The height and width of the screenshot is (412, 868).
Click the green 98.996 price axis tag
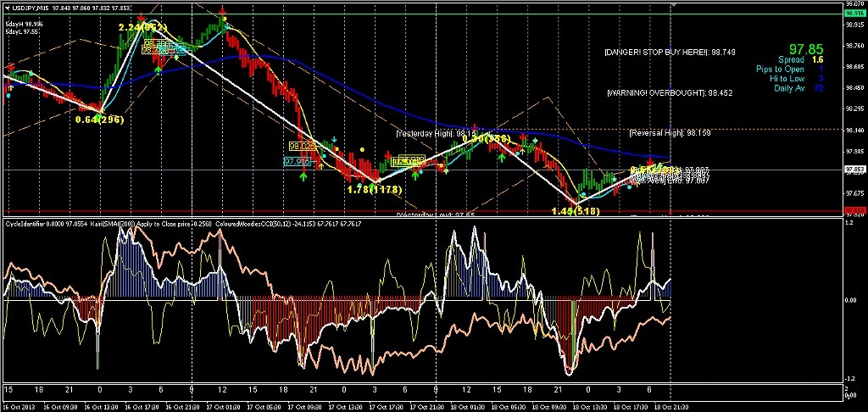(855, 14)
